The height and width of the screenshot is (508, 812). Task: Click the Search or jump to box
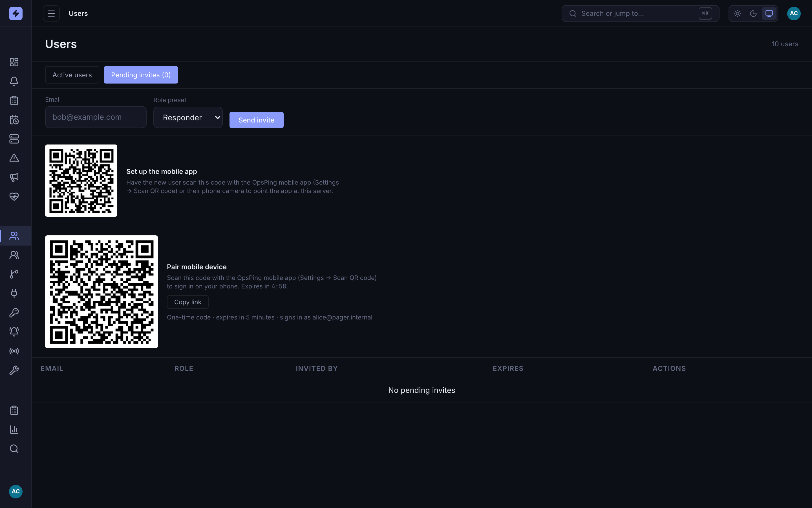click(x=640, y=14)
